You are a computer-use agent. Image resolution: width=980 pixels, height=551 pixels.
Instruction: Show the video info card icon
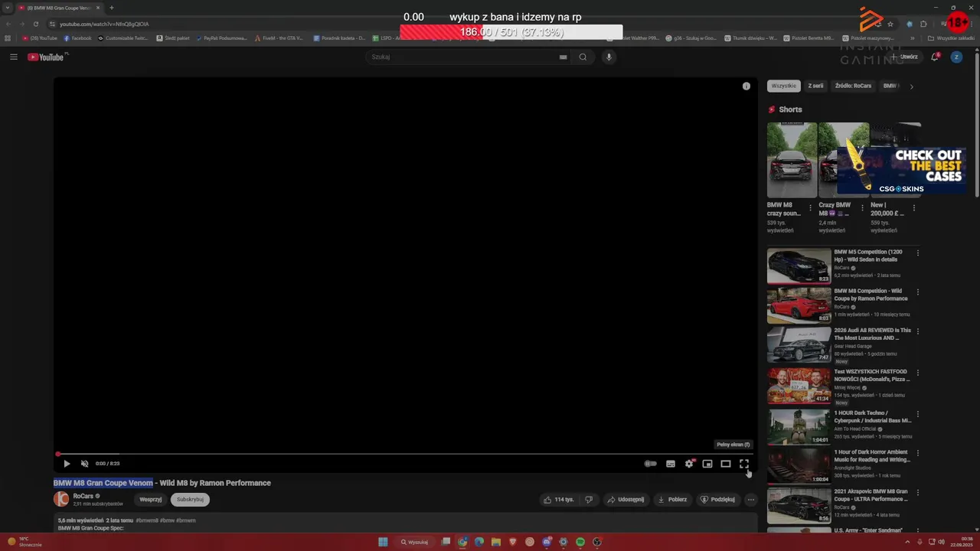pos(746,86)
